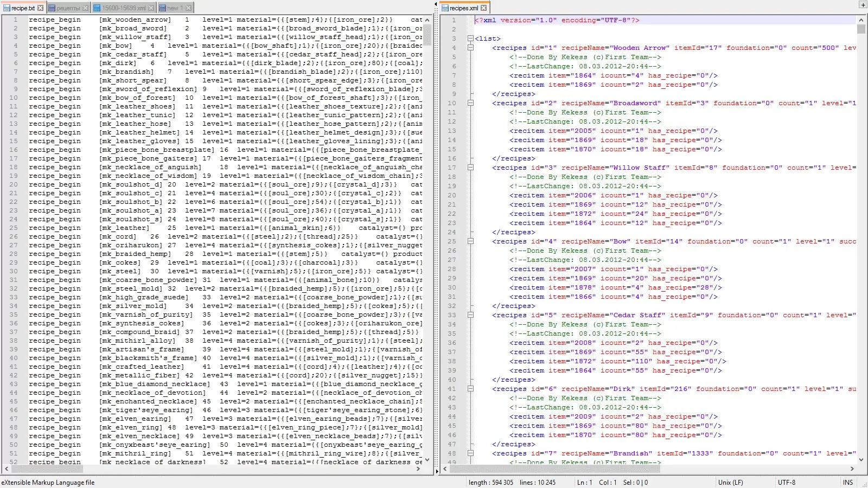Collapse the Brandish recipes block
The image size is (868, 488).
pos(470,453)
